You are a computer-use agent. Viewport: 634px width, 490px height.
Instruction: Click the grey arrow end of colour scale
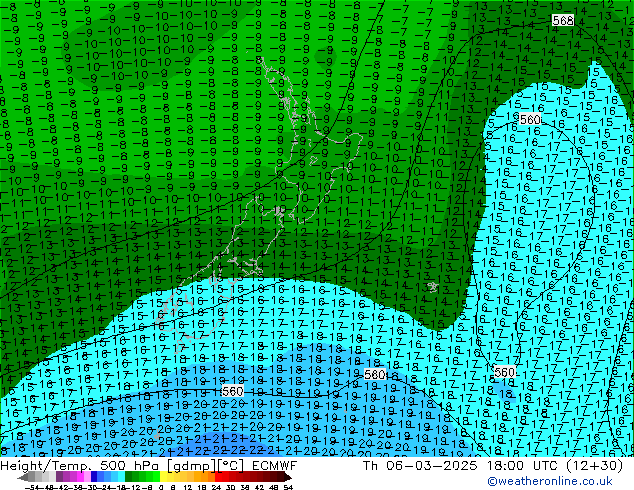click(23, 478)
